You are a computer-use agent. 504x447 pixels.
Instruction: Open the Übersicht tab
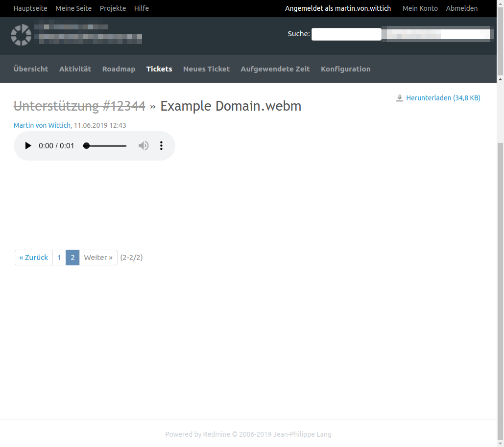pos(31,69)
